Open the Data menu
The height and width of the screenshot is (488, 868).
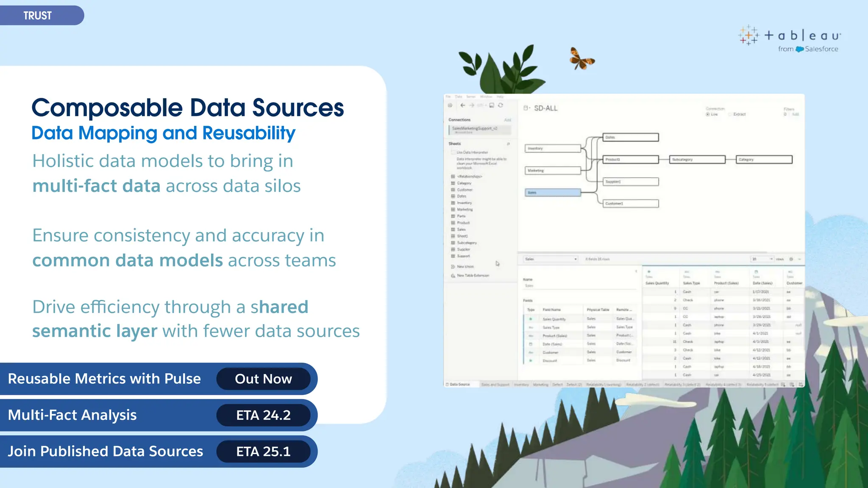(x=459, y=97)
